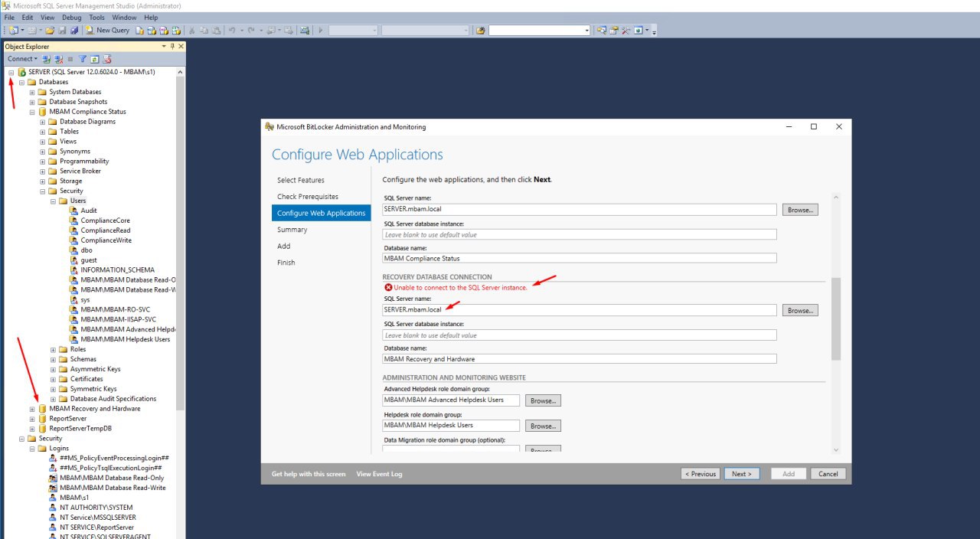Open the Help menu
The height and width of the screenshot is (539, 980).
click(151, 17)
